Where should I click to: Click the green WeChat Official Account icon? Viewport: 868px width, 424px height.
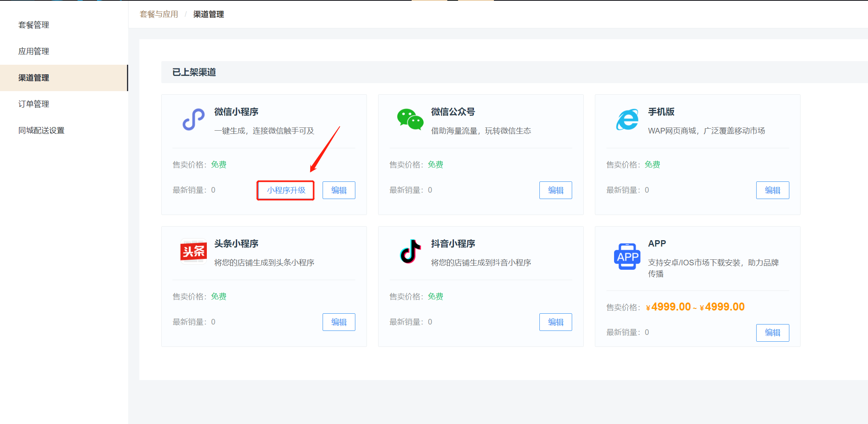[x=410, y=119]
